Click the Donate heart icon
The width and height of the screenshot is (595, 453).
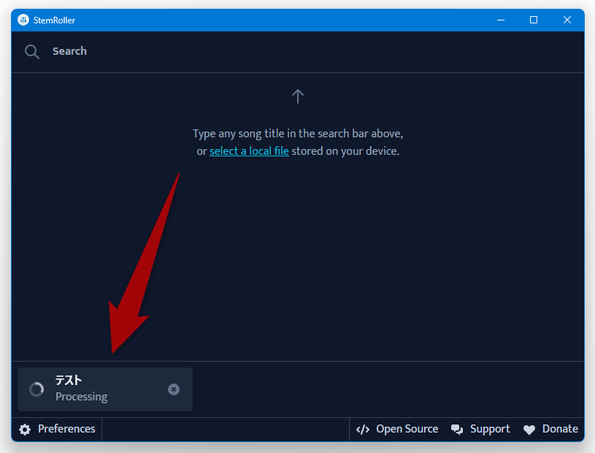[x=529, y=429]
